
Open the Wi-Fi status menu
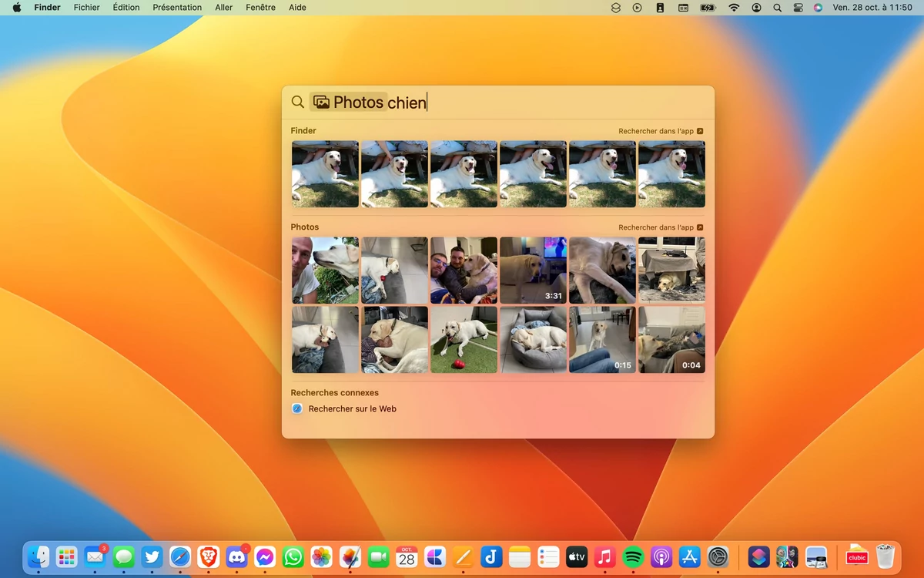[x=734, y=8]
